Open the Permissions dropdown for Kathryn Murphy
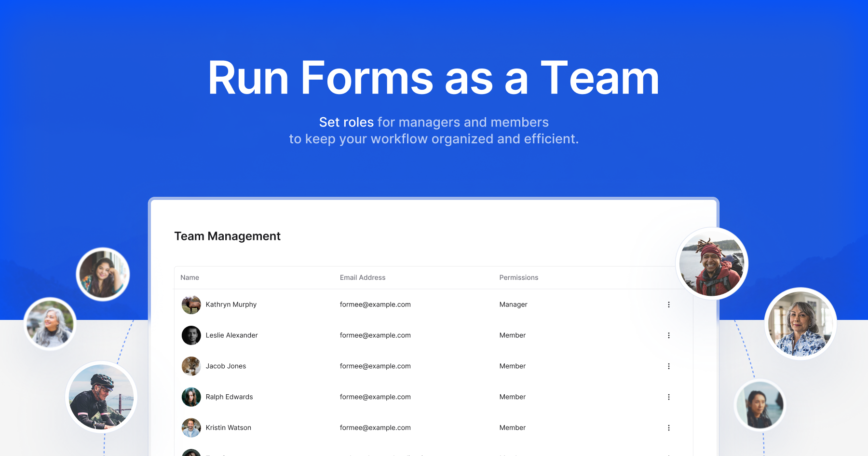Image resolution: width=868 pixels, height=456 pixels. click(513, 304)
